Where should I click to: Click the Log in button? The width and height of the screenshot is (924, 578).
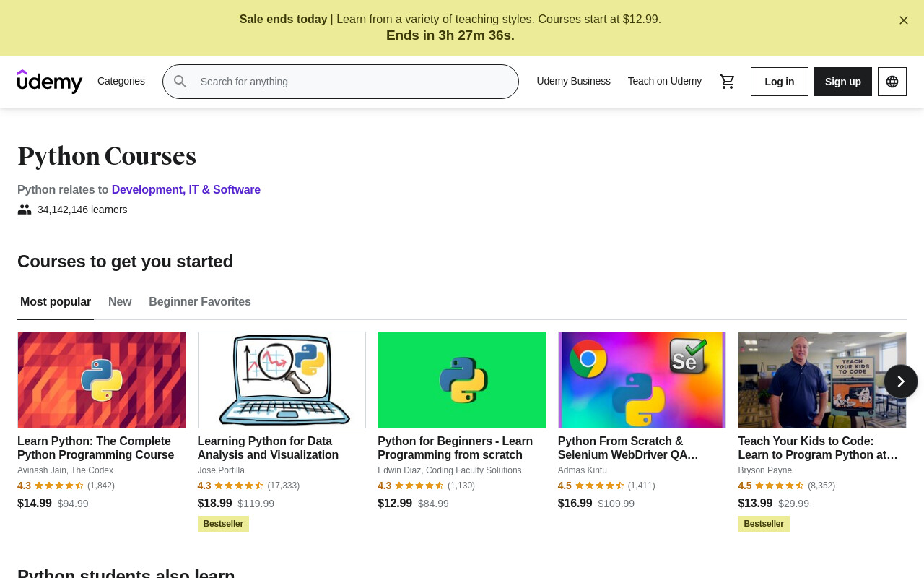[x=780, y=82]
